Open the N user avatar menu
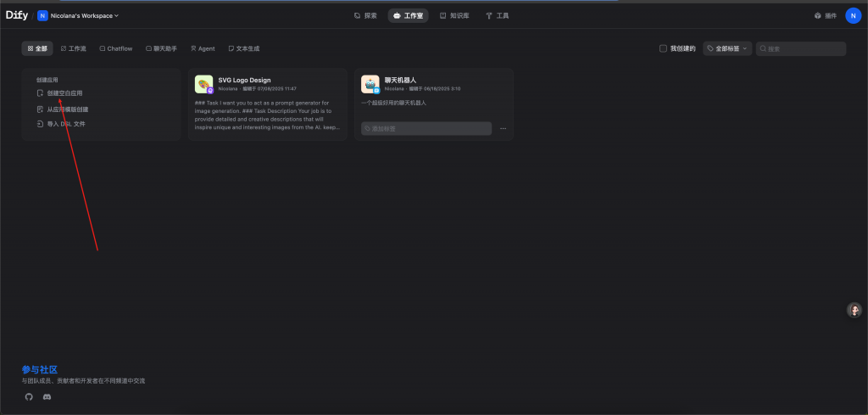The width and height of the screenshot is (868, 415). (853, 15)
